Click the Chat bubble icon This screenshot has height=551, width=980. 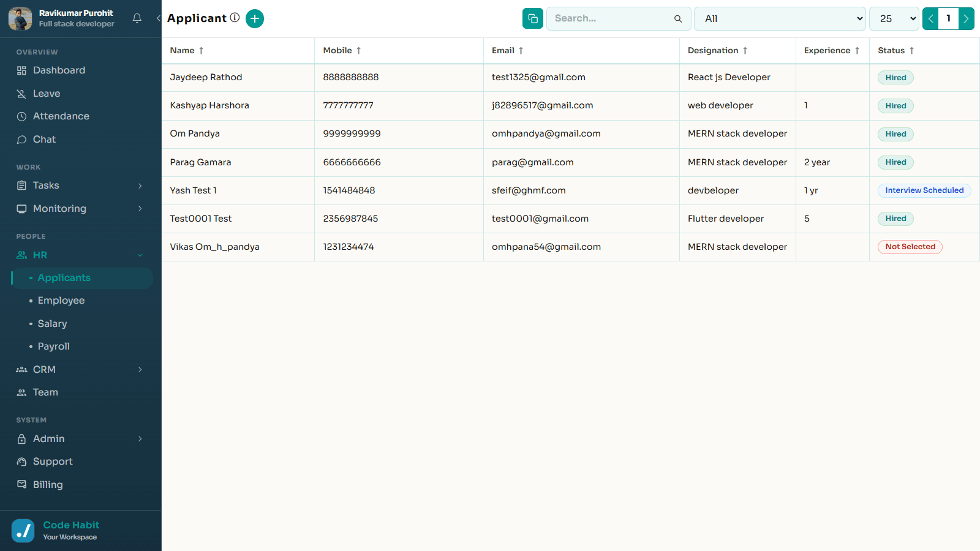coord(21,140)
